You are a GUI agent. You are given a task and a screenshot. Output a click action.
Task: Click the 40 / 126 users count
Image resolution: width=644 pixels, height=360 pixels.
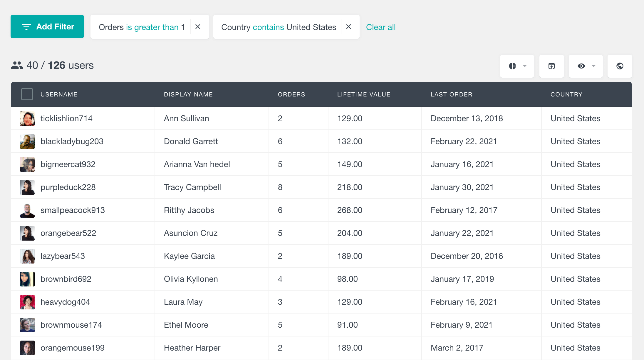click(52, 65)
